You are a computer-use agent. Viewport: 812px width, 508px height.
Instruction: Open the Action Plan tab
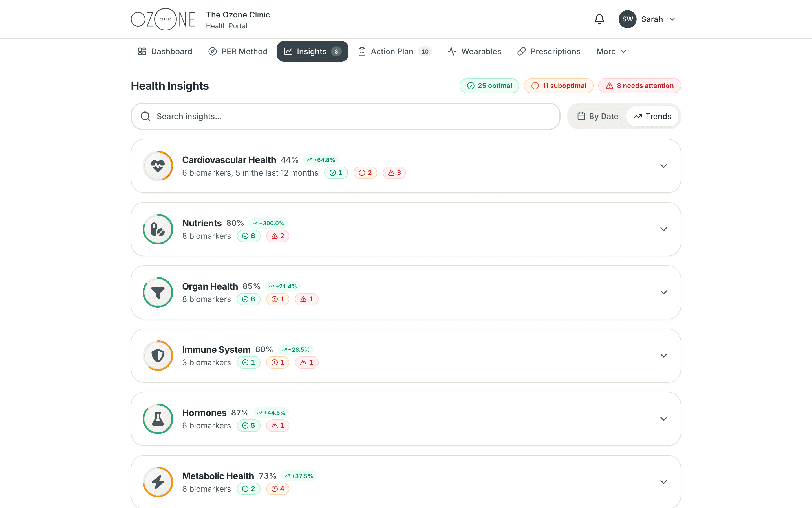tap(395, 51)
